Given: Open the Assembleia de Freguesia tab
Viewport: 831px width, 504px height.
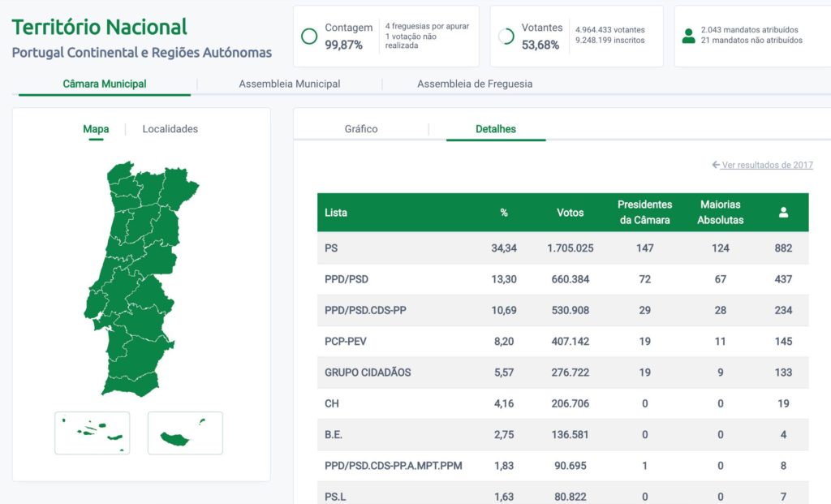Looking at the screenshot, I should (474, 84).
